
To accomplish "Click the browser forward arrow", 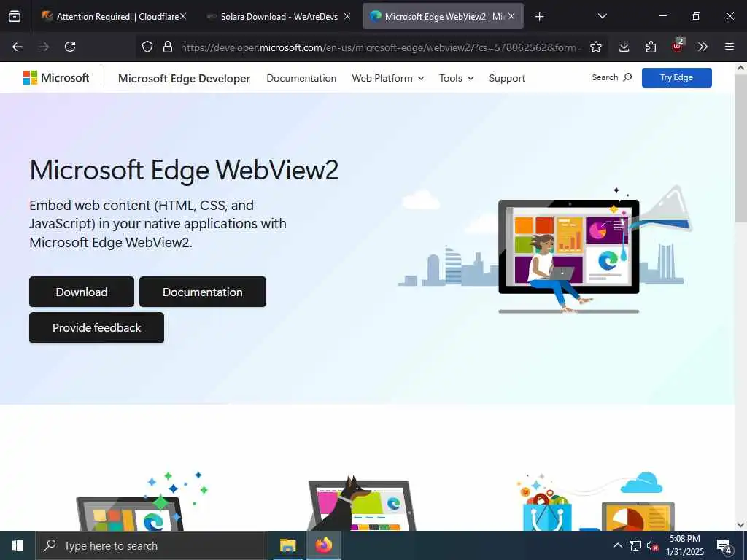I will (x=44, y=47).
